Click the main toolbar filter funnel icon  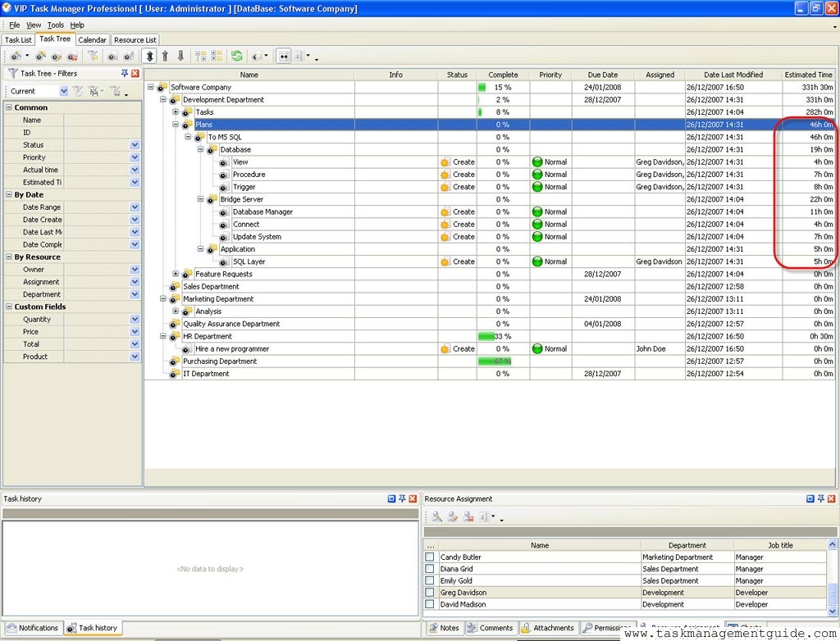click(x=93, y=56)
